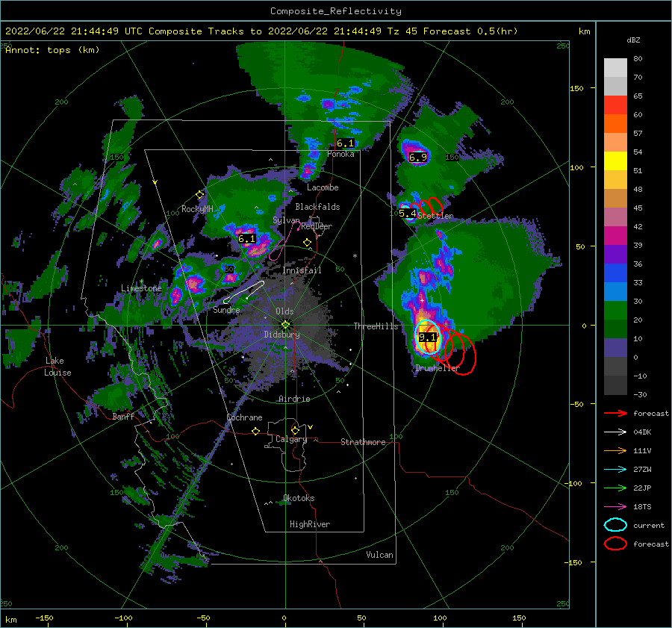The width and height of the screenshot is (672, 628).
Task: Click the yellow 51–54 dBZ color swatch
Action: (x=615, y=161)
